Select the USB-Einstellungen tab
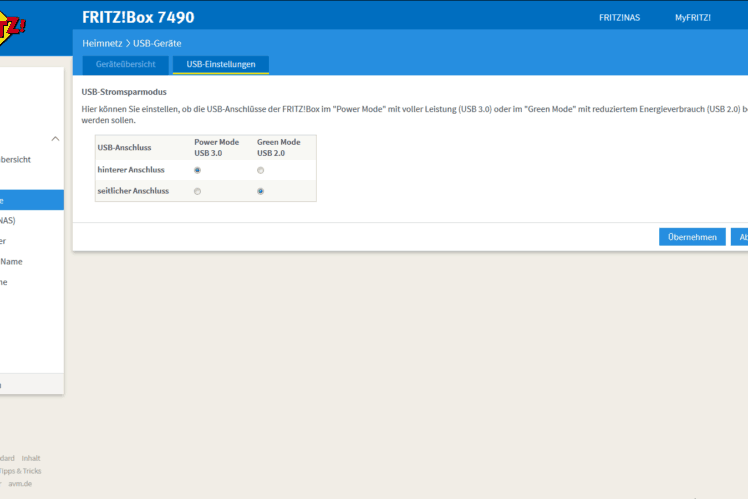Screen dimensions: 748x499 click(221, 64)
